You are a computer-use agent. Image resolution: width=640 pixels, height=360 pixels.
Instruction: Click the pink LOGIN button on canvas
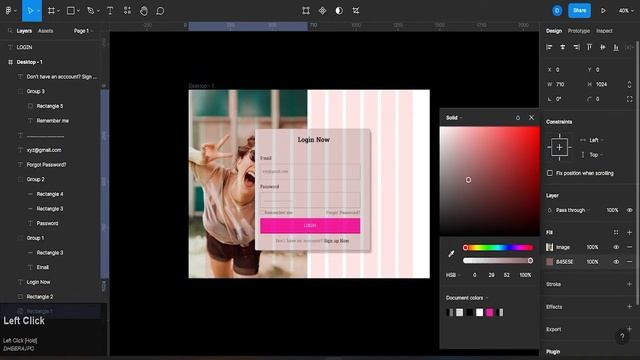pos(310,225)
